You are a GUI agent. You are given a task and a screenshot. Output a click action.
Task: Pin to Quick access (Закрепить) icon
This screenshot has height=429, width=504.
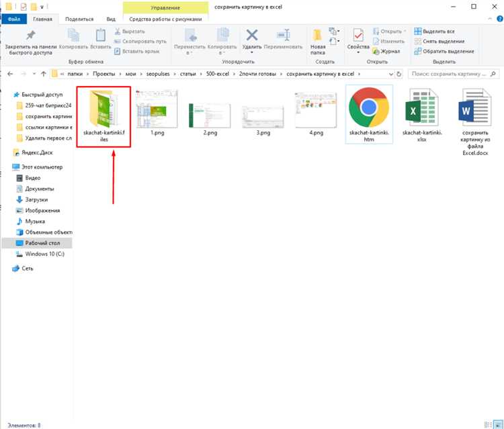click(30, 36)
